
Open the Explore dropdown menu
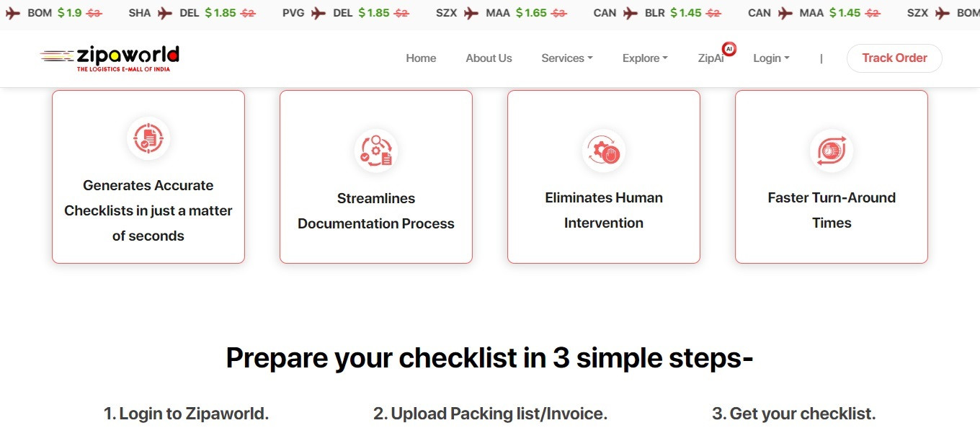pyautogui.click(x=645, y=58)
